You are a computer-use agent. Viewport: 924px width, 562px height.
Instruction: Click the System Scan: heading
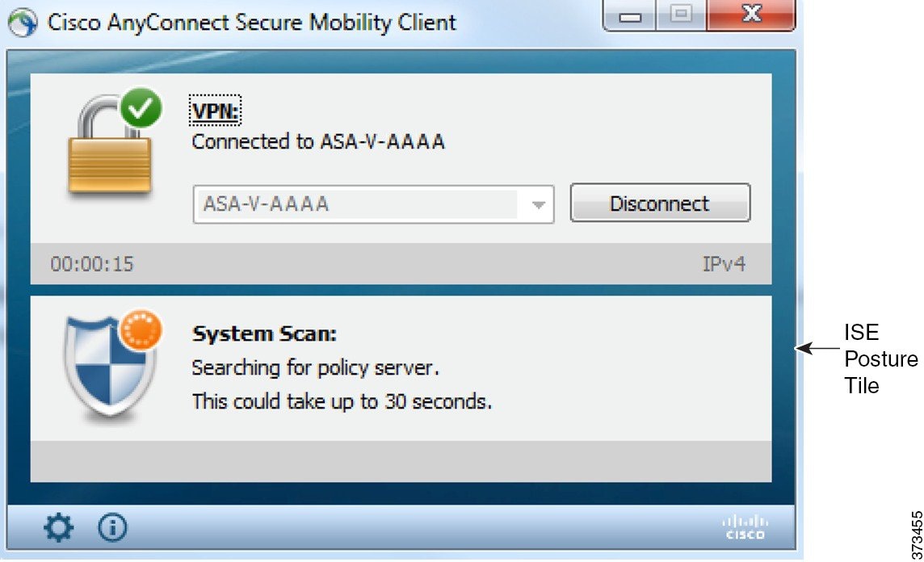(264, 333)
